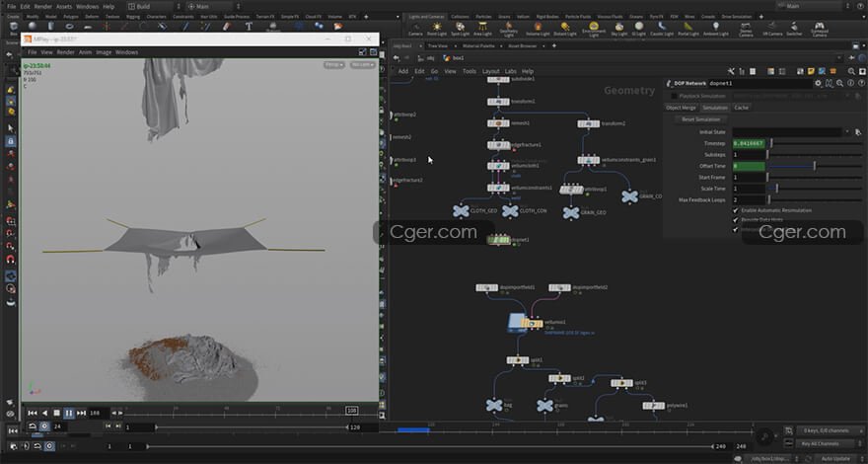The image size is (868, 464).
Task: Open the Layout menu in network editor
Action: 491,71
